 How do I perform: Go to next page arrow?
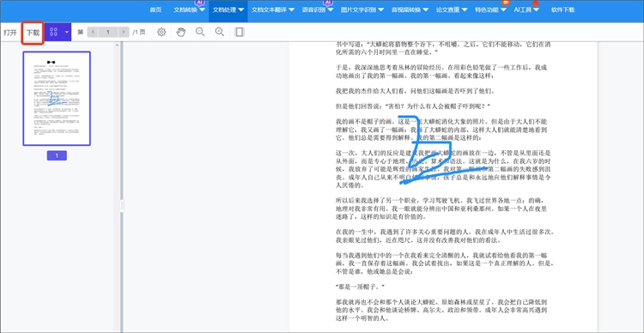123,32
